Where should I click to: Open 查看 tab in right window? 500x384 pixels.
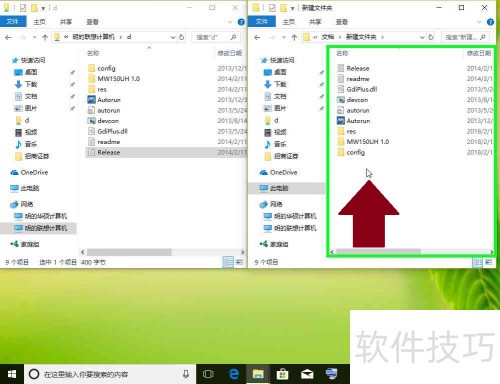[342, 22]
